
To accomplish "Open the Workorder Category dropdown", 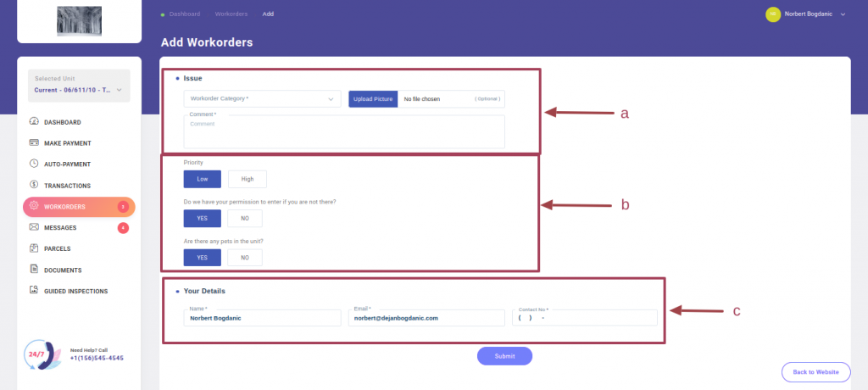I will coord(261,99).
